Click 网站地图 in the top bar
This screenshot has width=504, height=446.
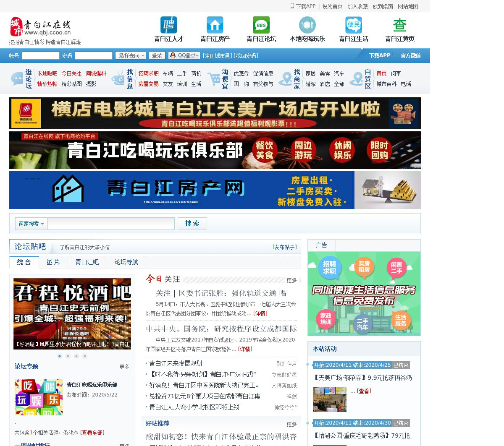(408, 6)
